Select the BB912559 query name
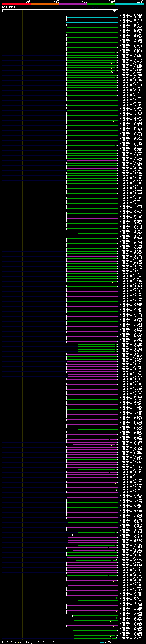146x644 pixels. 8,7
